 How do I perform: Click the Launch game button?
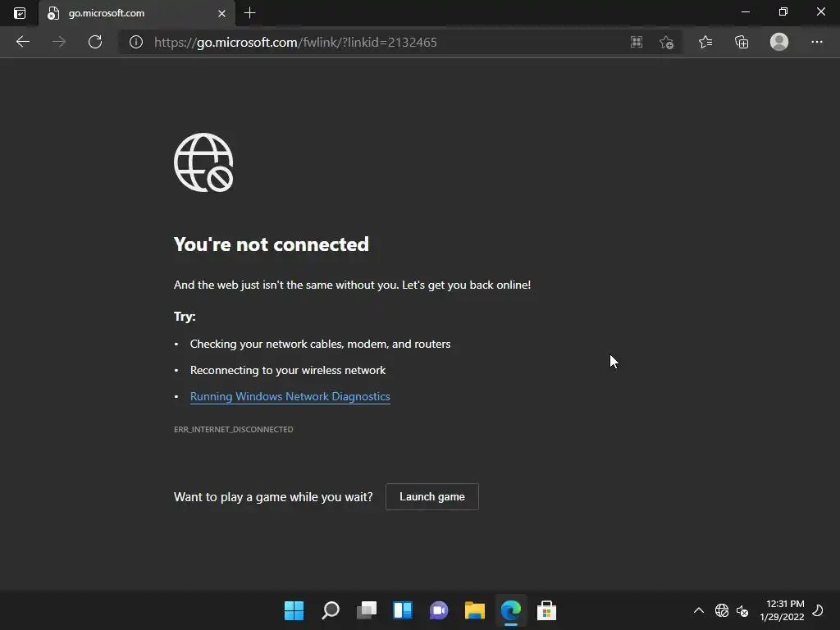(x=431, y=496)
